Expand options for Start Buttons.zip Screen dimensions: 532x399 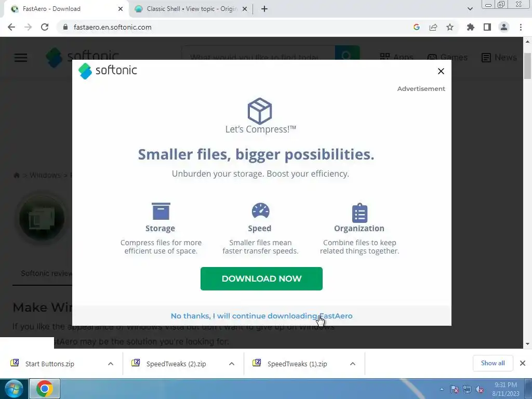tap(111, 364)
